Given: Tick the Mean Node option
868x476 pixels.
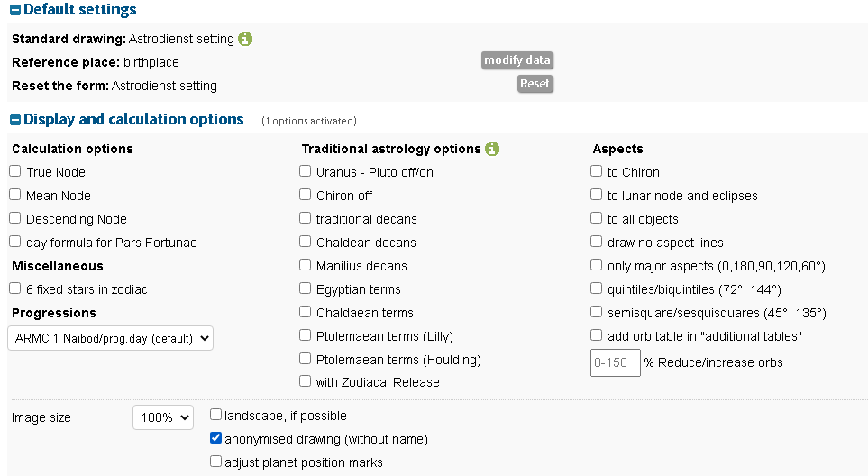Looking at the screenshot, I should (x=15, y=196).
